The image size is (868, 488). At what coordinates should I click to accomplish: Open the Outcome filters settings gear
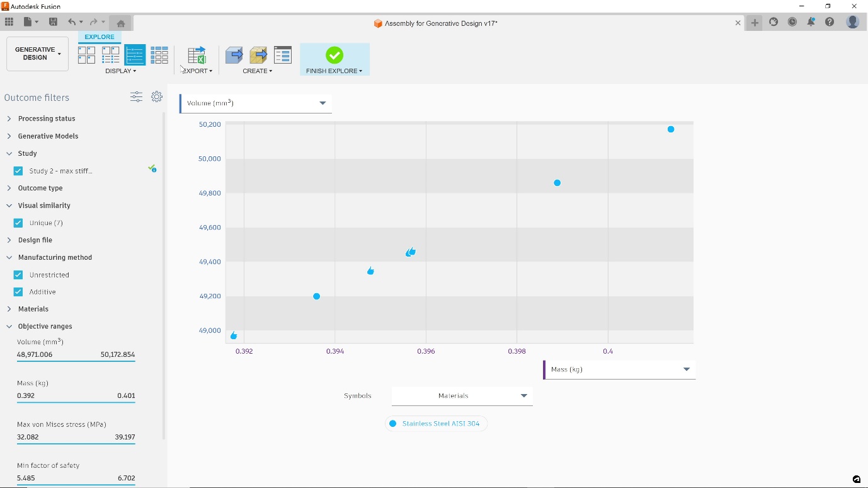coord(157,96)
